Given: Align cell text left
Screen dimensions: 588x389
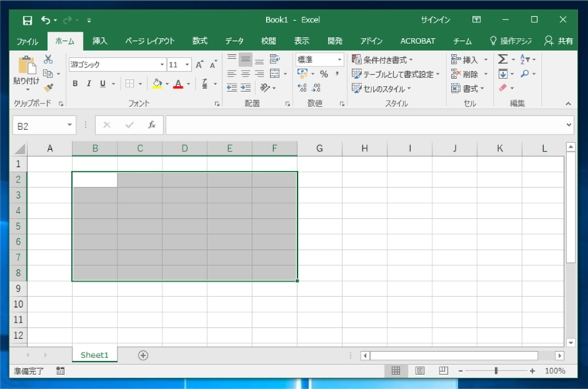Looking at the screenshot, I should [232, 73].
